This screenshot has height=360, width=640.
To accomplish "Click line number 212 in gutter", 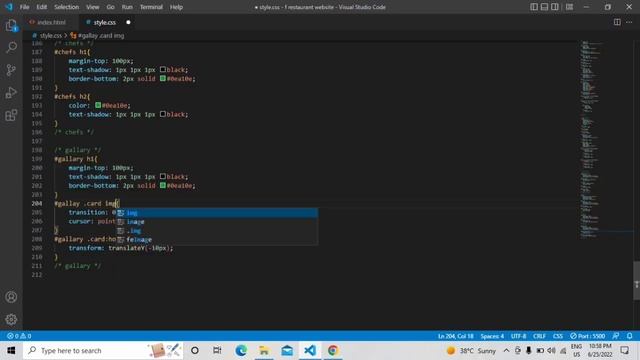I will tap(37, 275).
